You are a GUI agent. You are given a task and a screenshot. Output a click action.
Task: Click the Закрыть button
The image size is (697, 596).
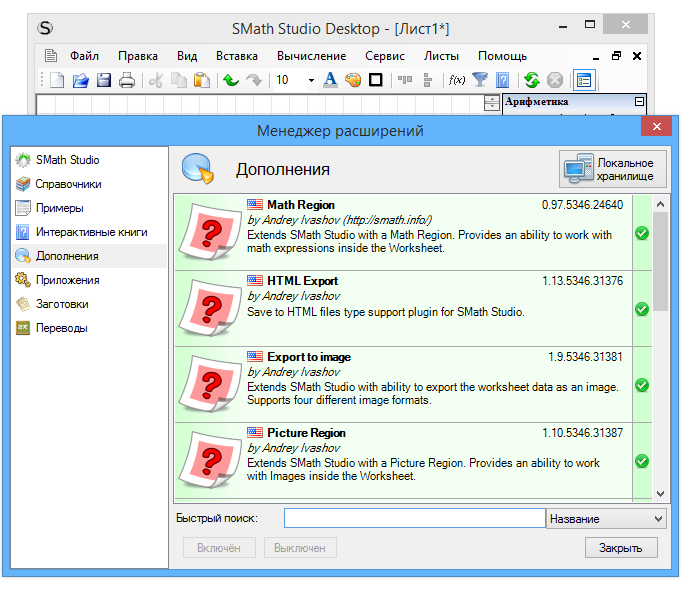(621, 548)
